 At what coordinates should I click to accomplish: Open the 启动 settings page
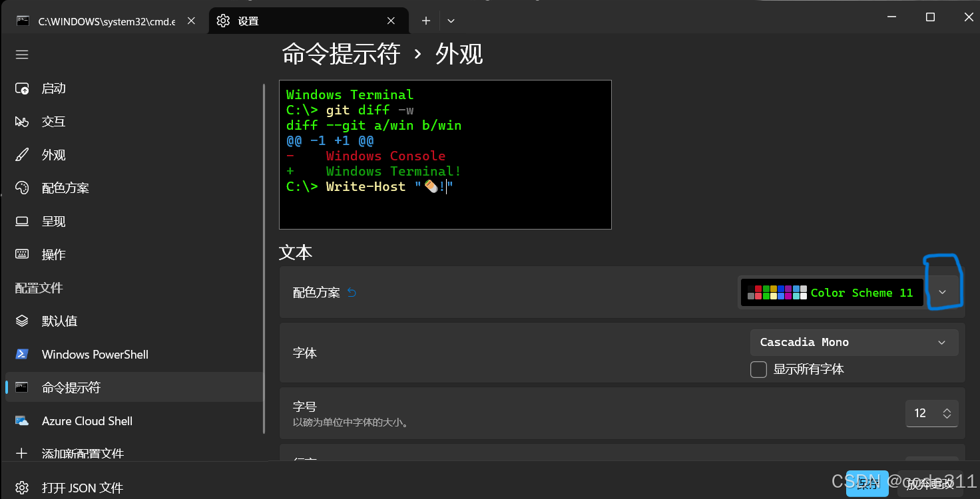(133, 88)
